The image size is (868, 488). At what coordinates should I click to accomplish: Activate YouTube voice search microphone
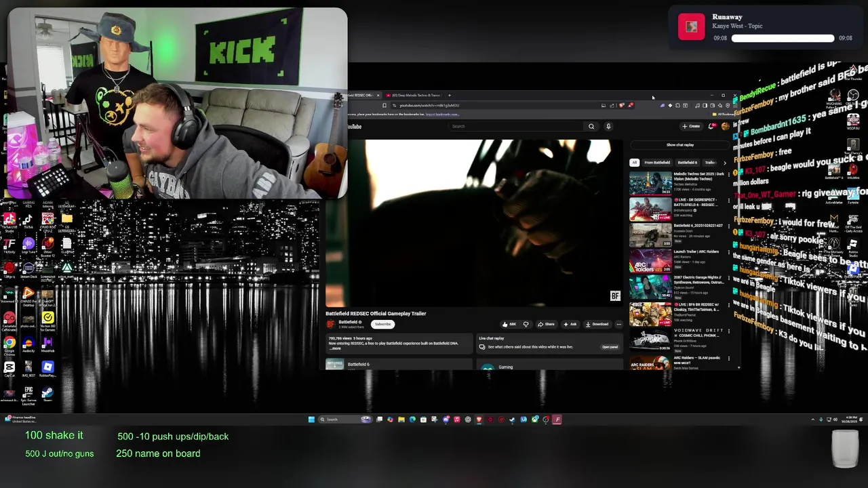click(x=608, y=126)
